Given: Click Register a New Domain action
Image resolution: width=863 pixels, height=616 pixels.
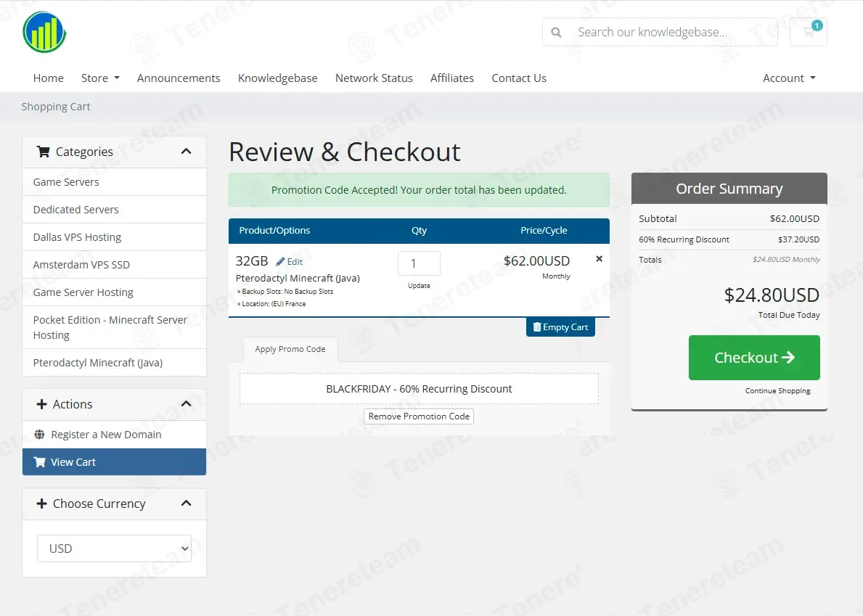Looking at the screenshot, I should (114, 435).
